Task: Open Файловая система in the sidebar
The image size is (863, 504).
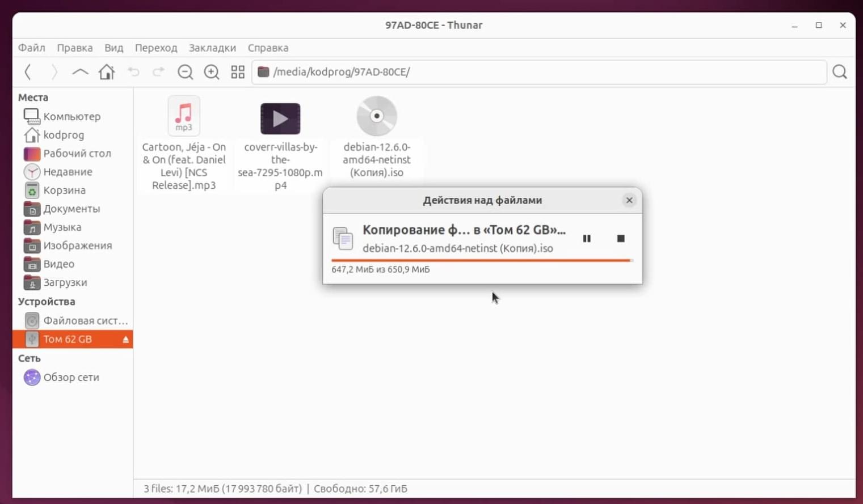Action: [x=73, y=321]
